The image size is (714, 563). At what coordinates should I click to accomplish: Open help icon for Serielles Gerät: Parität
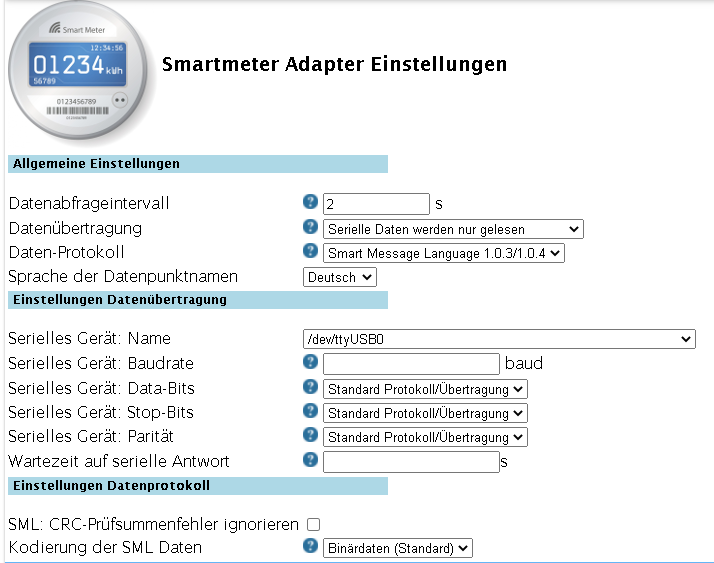(x=310, y=435)
